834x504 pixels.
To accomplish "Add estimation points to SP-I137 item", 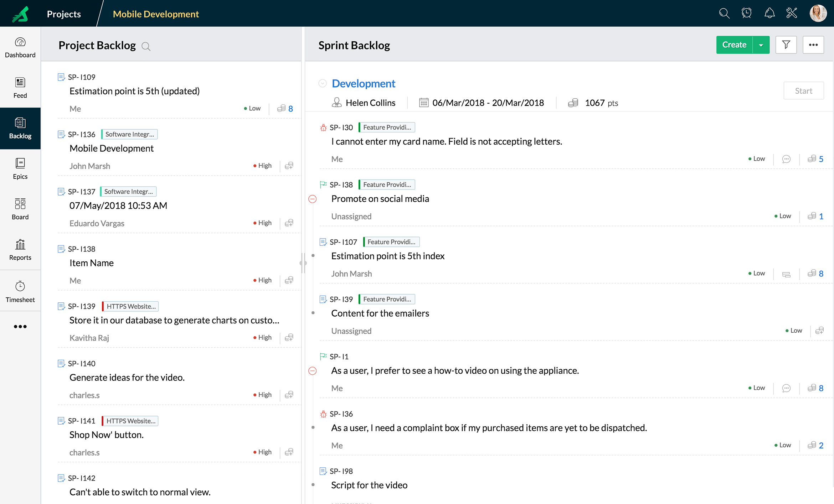I will tap(289, 223).
